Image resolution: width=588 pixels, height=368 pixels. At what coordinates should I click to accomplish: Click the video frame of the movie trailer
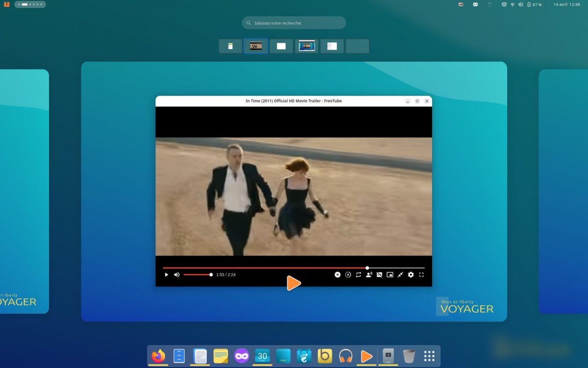294,196
